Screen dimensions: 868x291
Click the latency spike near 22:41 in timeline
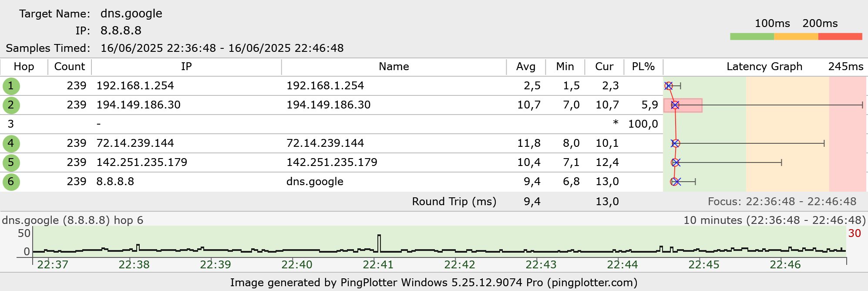click(x=379, y=243)
